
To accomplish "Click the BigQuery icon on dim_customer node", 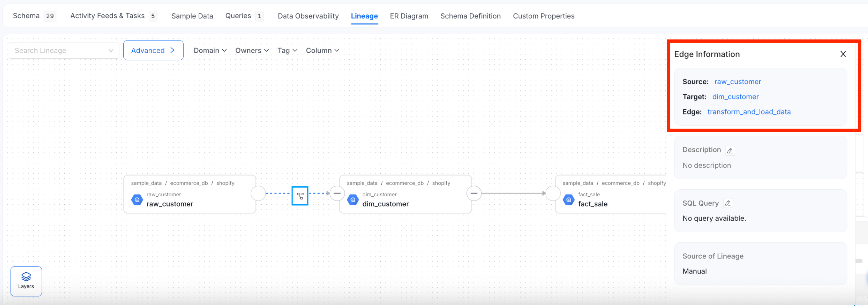I will coord(353,200).
